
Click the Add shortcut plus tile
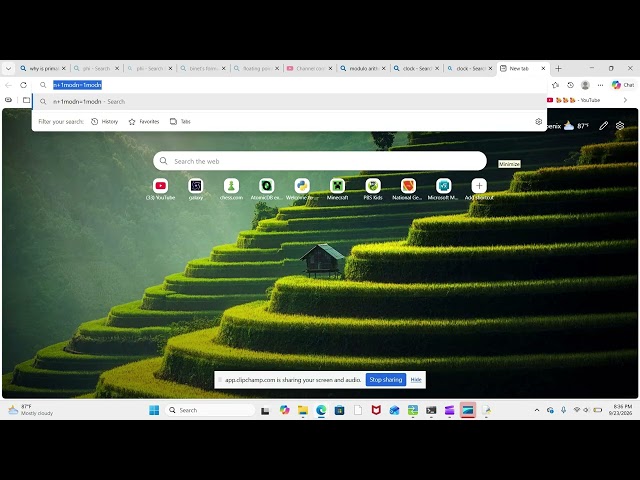point(479,186)
